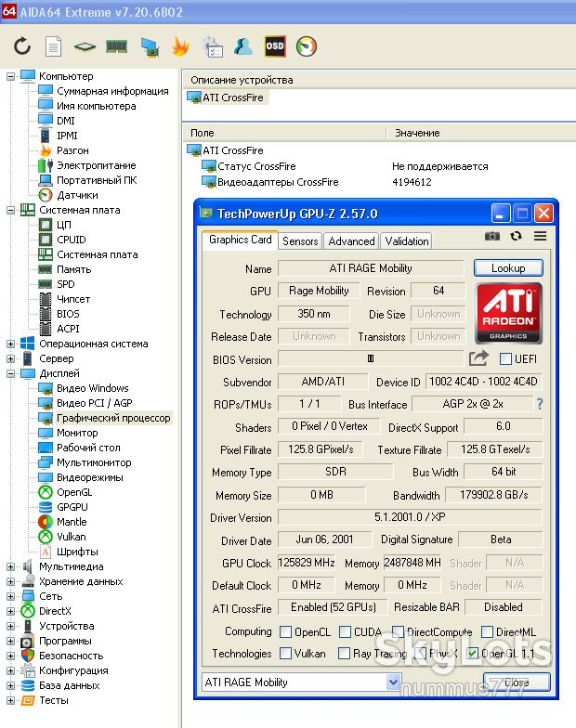This screenshot has height=728, width=576.
Task: Click the Refresh toolbar icon in AIDA64
Action: click(x=22, y=46)
